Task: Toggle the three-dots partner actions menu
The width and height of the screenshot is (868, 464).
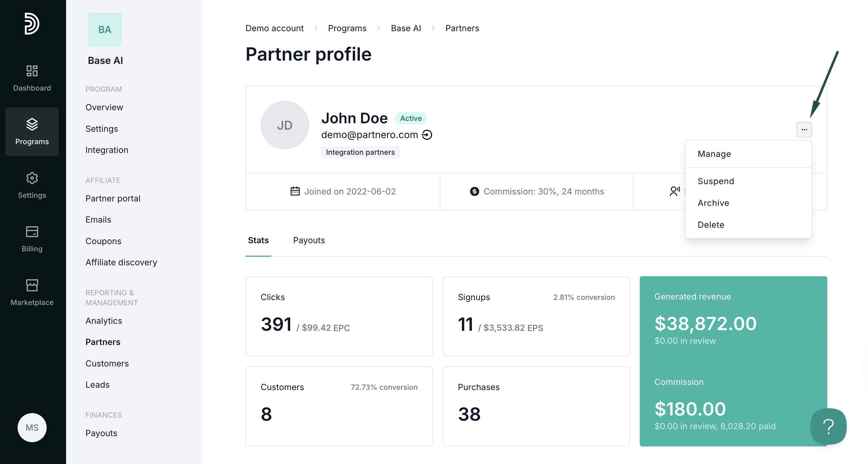Action: click(x=804, y=130)
